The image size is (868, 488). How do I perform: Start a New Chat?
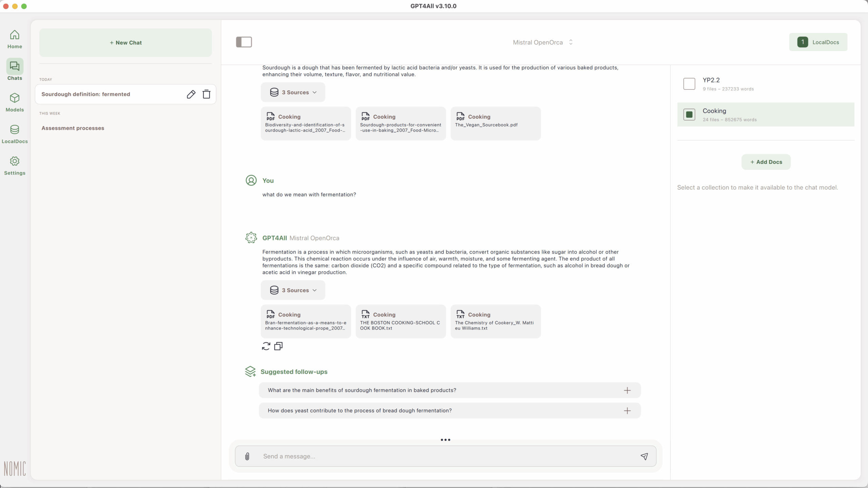click(x=125, y=43)
